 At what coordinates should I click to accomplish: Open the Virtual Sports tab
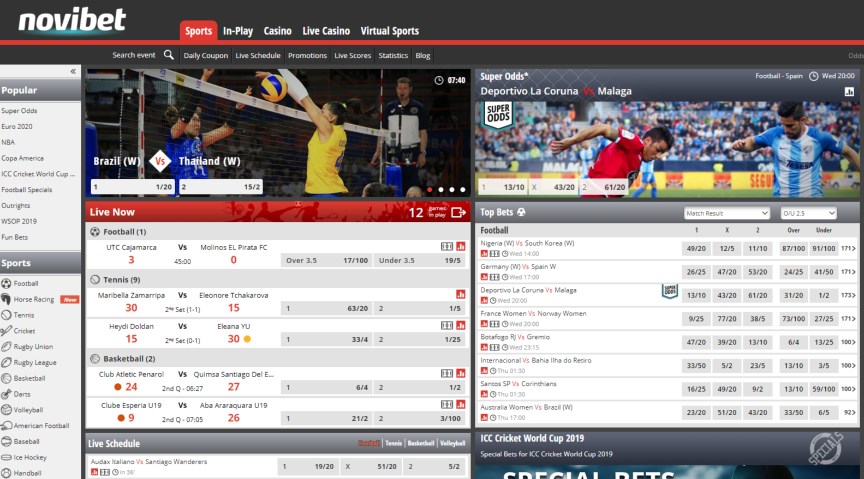[x=390, y=31]
